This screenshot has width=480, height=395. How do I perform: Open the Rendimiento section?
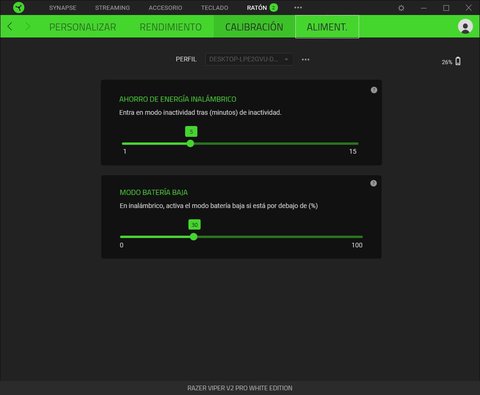[x=171, y=27]
